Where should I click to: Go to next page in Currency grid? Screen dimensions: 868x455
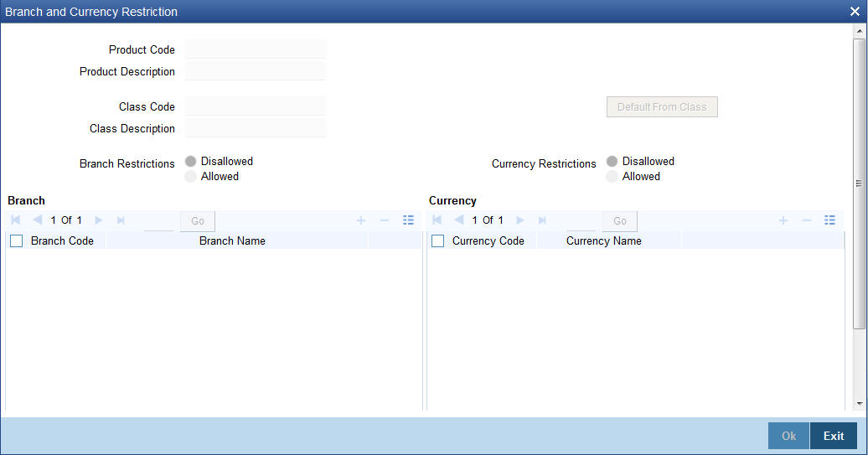tap(519, 220)
